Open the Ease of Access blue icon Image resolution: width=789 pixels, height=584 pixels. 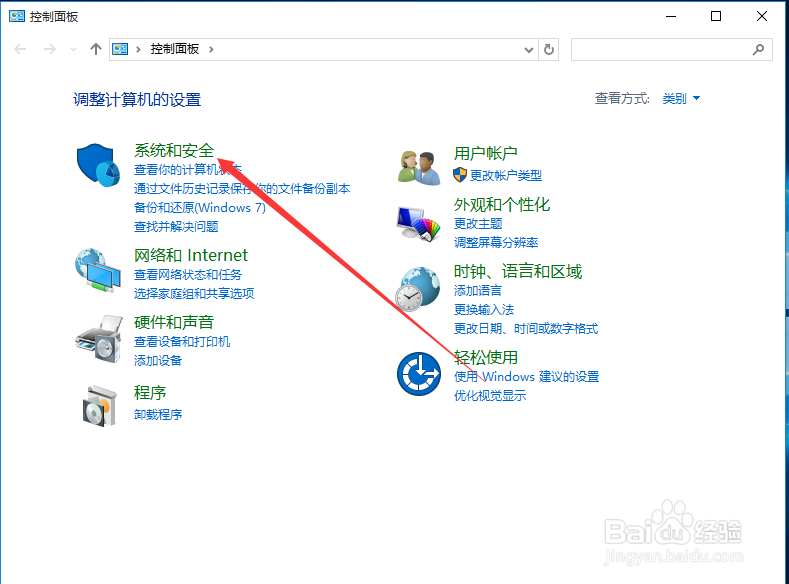click(419, 374)
